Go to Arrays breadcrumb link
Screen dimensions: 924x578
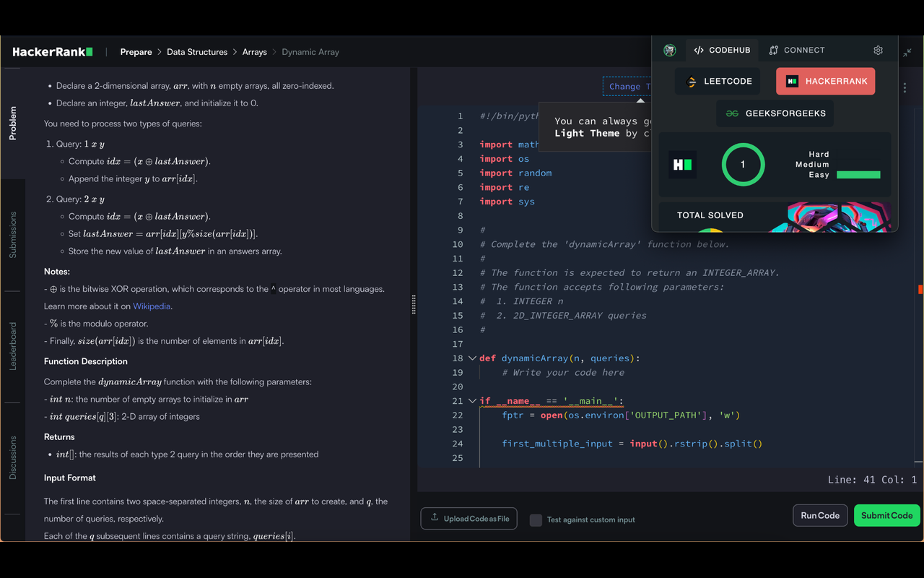pyautogui.click(x=255, y=52)
